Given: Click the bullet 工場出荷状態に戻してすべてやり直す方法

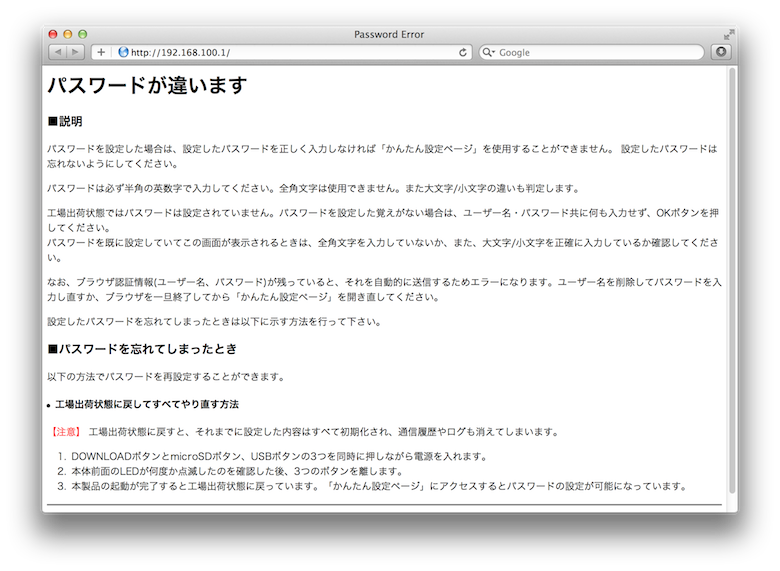Looking at the screenshot, I should [x=147, y=404].
